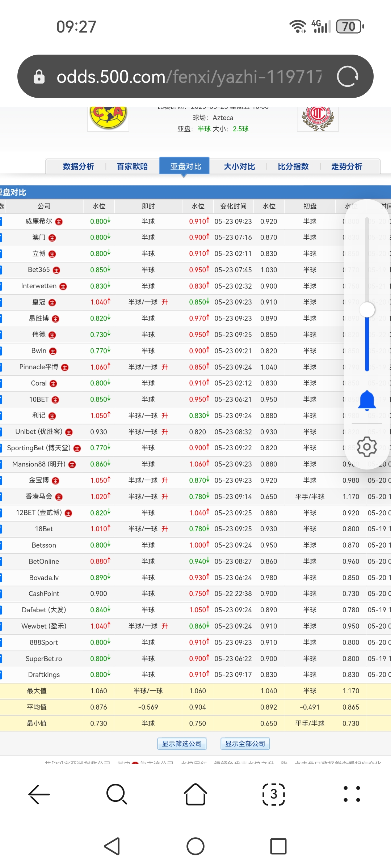Viewport: 391px width, 868px height.
Task: Click the 显示筛选公司 button
Action: [182, 744]
